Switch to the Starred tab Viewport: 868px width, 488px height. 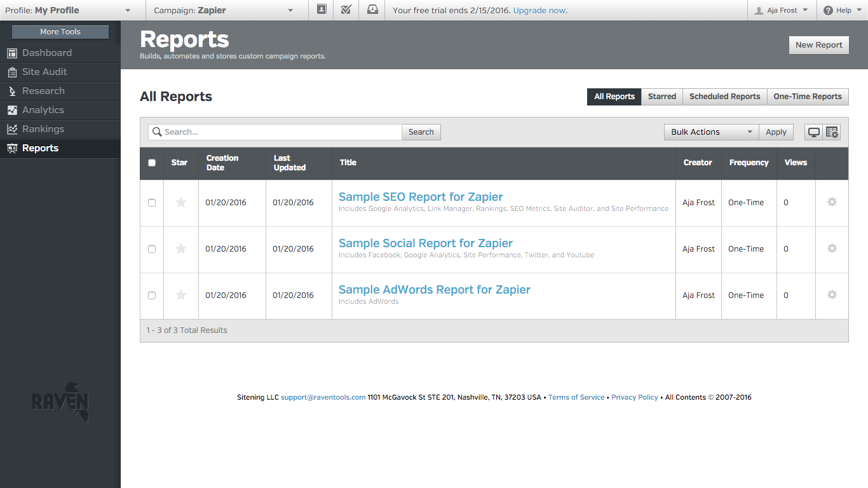(662, 97)
